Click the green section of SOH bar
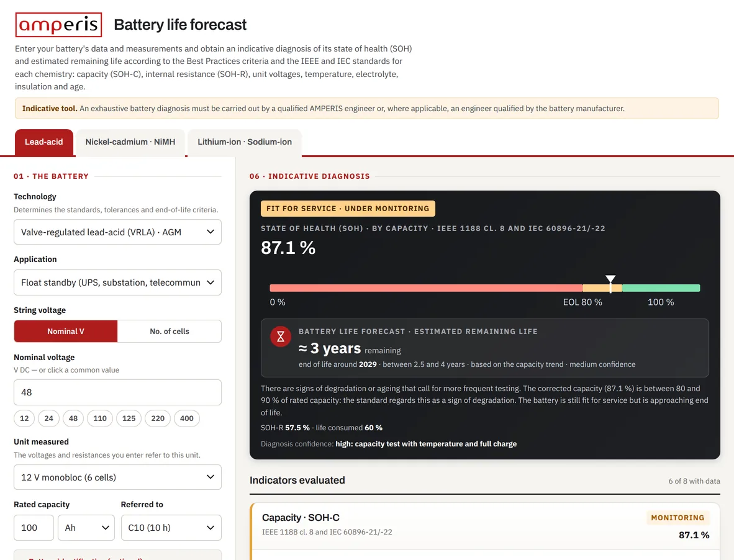 [661, 288]
